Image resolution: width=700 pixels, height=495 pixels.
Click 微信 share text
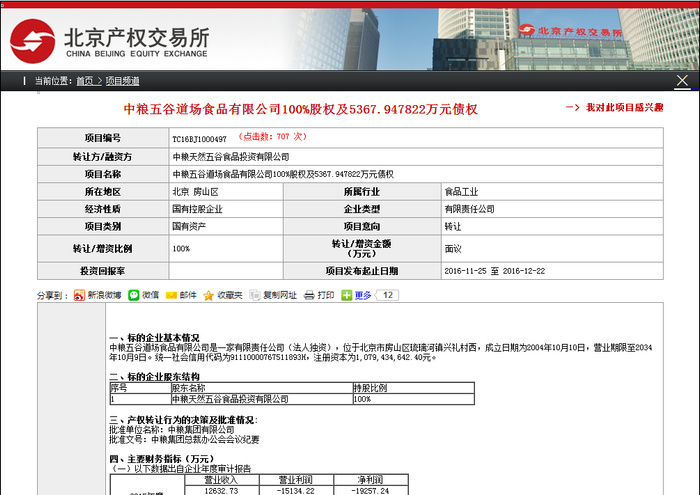pyautogui.click(x=150, y=295)
